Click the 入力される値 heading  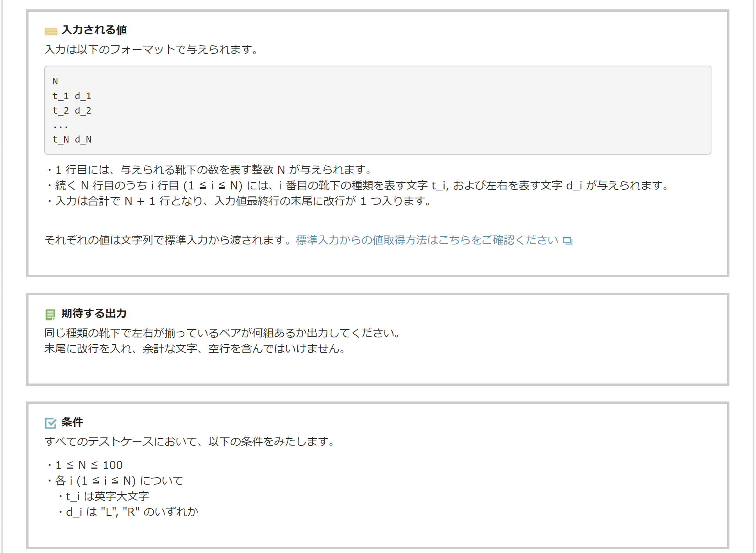click(94, 30)
